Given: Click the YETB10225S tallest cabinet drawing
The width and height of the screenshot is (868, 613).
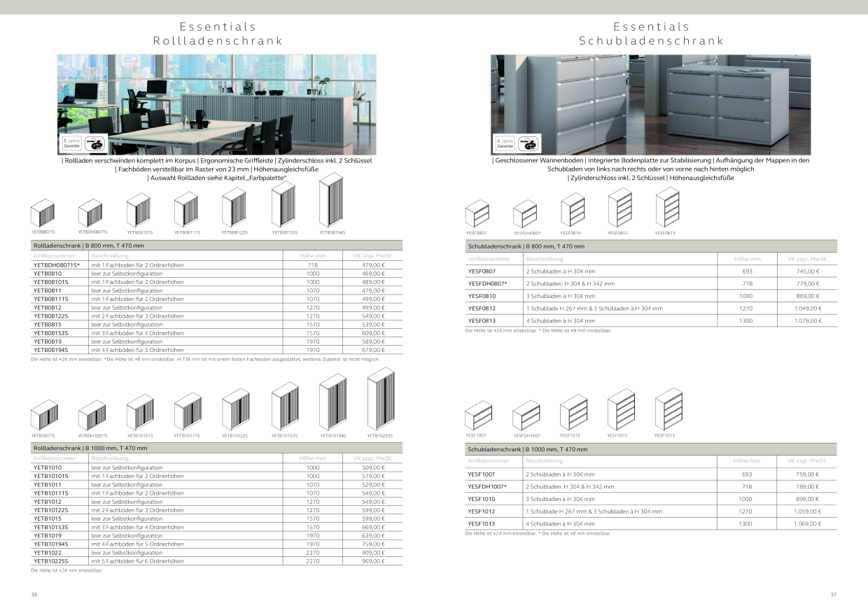Looking at the screenshot, I should coord(380,399).
